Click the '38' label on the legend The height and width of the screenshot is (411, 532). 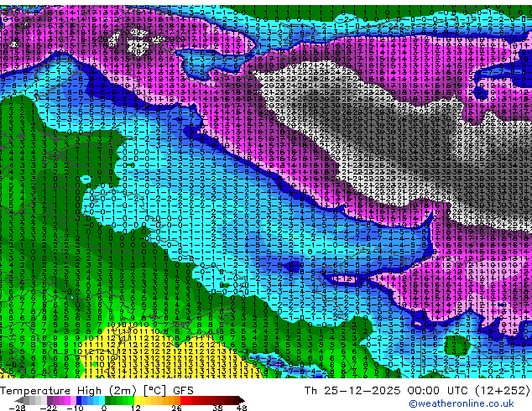pyautogui.click(x=217, y=408)
